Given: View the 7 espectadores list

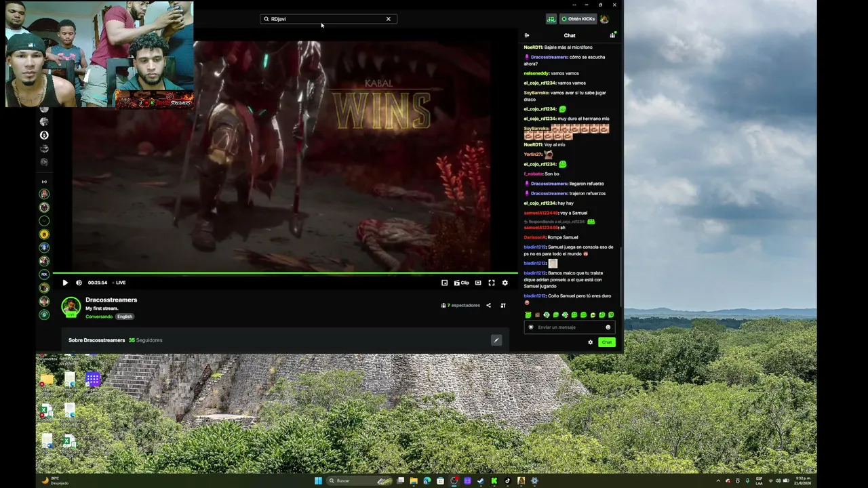Looking at the screenshot, I should point(460,305).
